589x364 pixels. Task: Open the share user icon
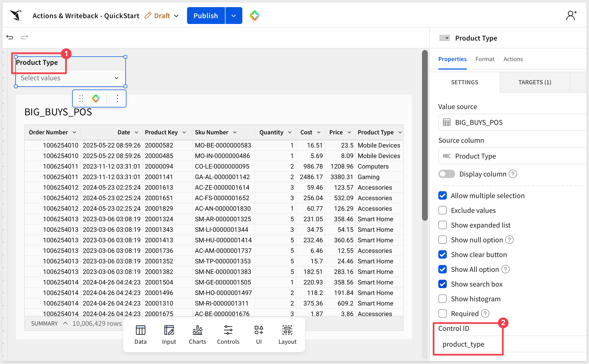571,16
